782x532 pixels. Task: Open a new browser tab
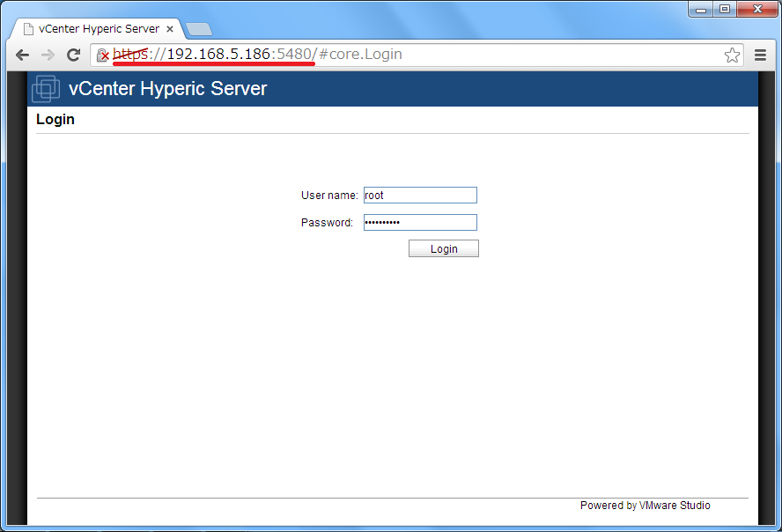199,29
